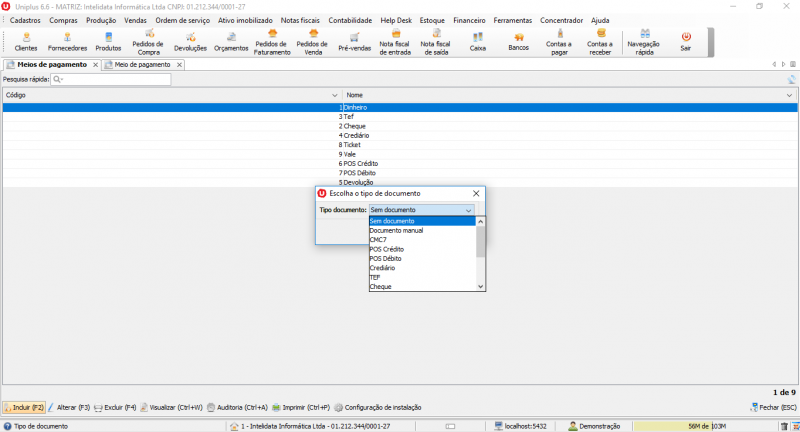Choose Cheque in document type list
The height and width of the screenshot is (432, 800).
point(422,287)
